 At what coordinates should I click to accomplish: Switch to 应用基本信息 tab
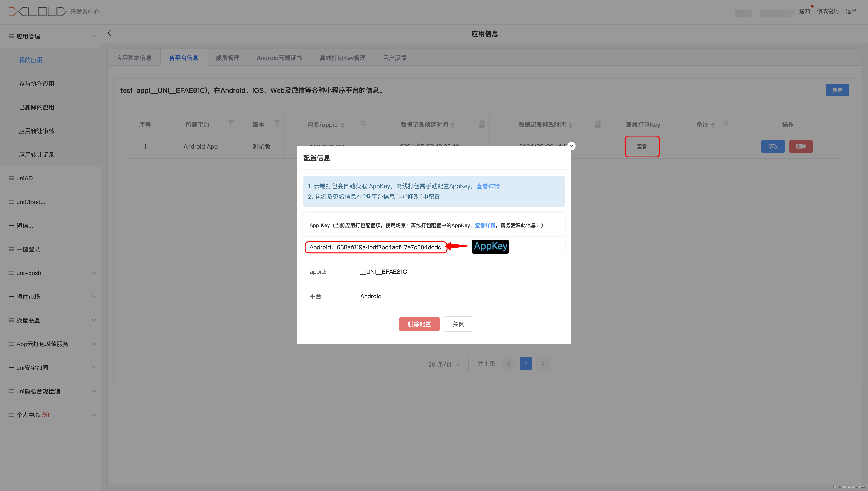(x=134, y=58)
